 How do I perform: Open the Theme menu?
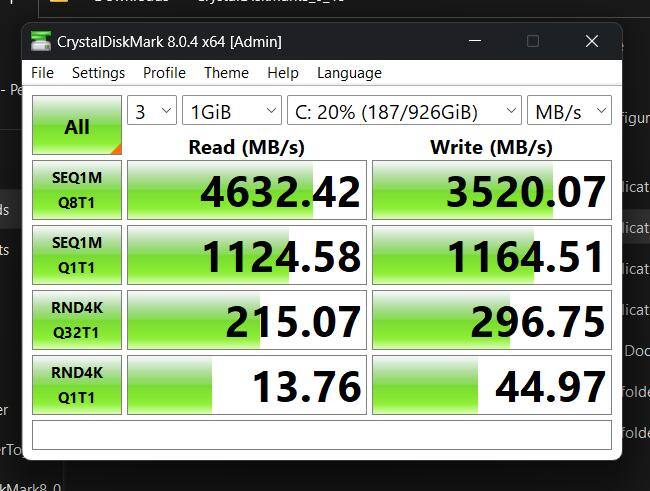click(226, 73)
